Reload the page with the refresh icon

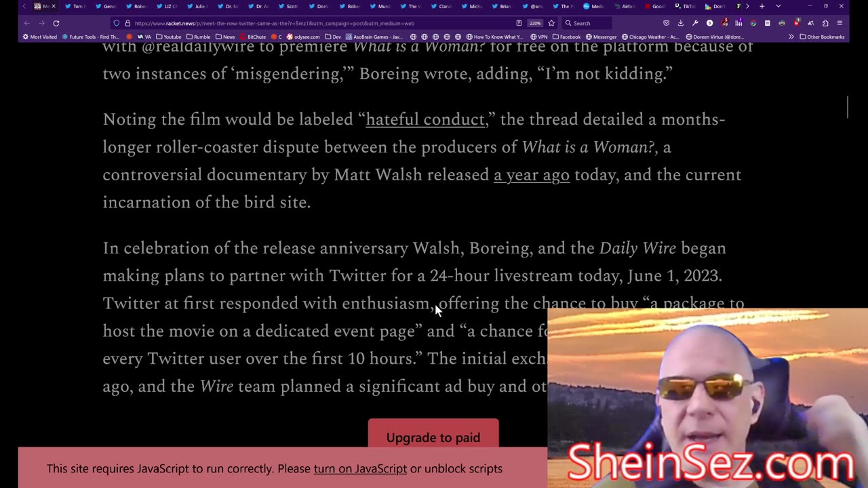56,23
